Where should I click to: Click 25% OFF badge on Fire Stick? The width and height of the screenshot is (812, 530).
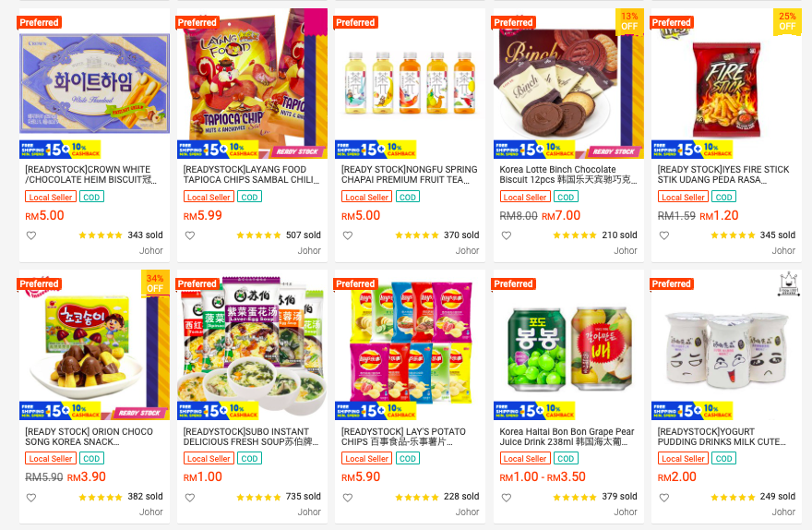point(787,22)
